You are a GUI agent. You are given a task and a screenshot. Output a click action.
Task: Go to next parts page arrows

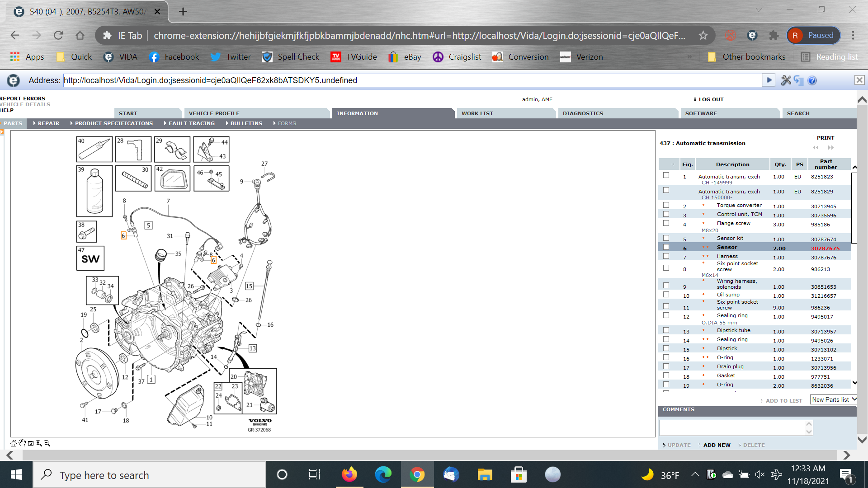click(x=830, y=148)
